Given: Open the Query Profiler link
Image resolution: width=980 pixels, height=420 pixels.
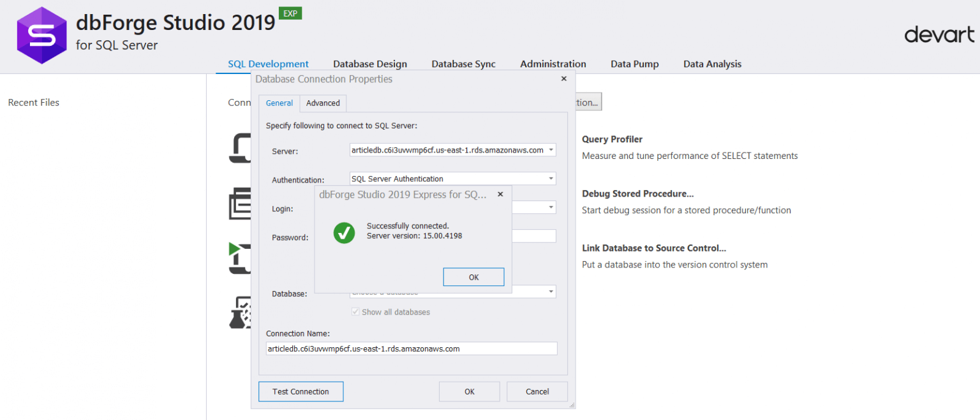Looking at the screenshot, I should pos(612,139).
